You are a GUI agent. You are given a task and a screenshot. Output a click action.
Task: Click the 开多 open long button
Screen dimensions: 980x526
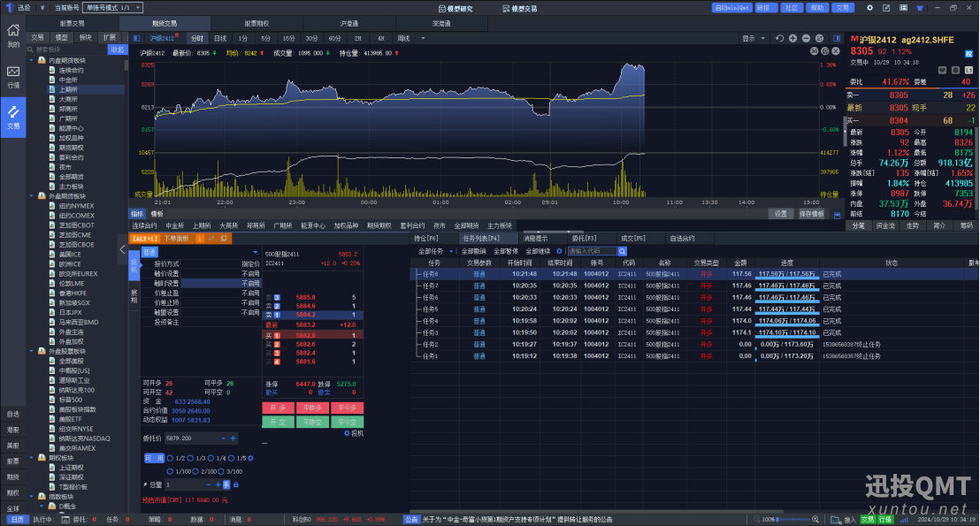pyautogui.click(x=278, y=408)
